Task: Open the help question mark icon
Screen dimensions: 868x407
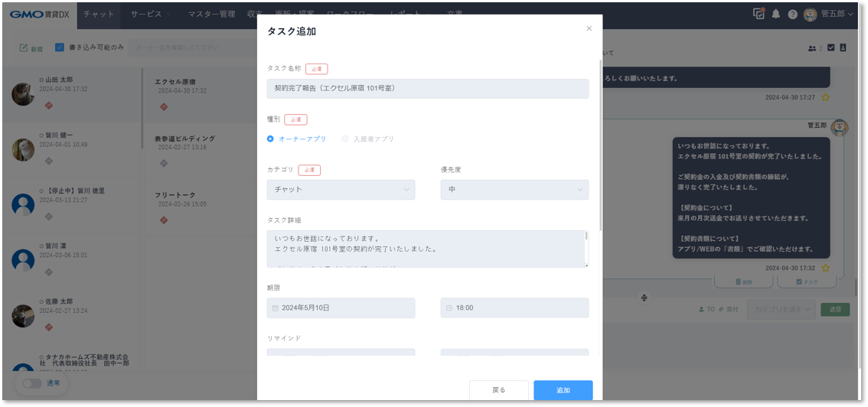Action: point(792,14)
